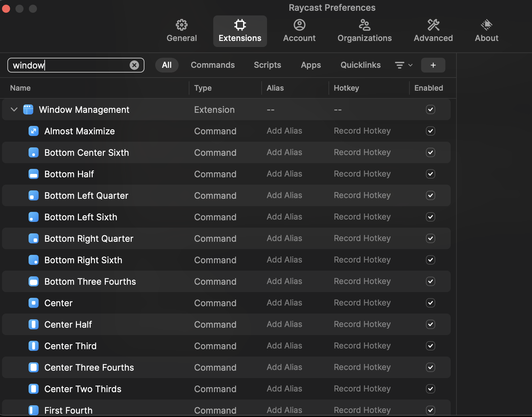Viewport: 532px width, 417px height.
Task: Record Hotkey for Bottom Three Fourths
Action: 362,281
